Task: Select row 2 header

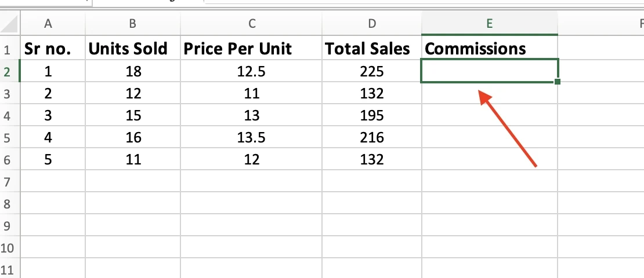Action: pos(10,71)
